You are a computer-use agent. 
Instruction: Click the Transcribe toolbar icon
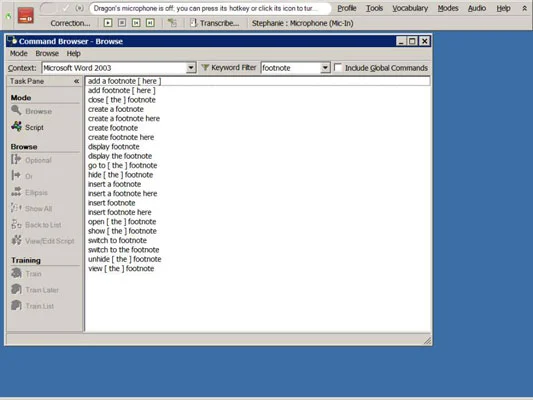click(x=193, y=23)
